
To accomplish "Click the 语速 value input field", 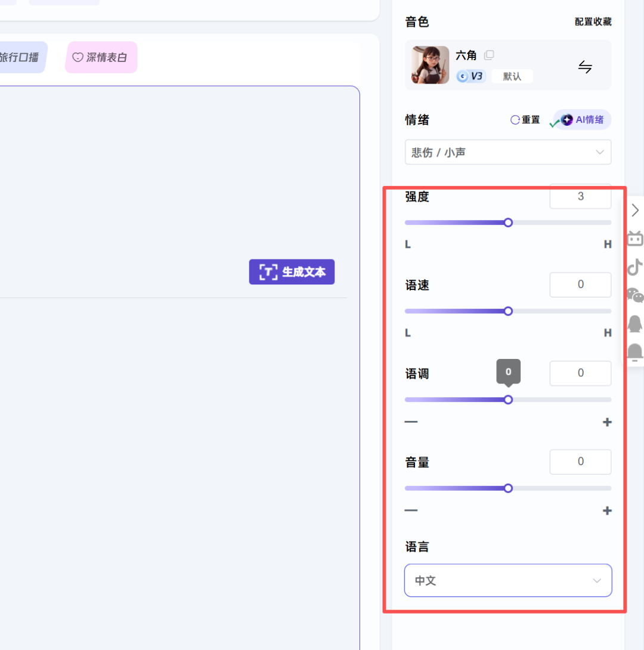I will tap(580, 284).
